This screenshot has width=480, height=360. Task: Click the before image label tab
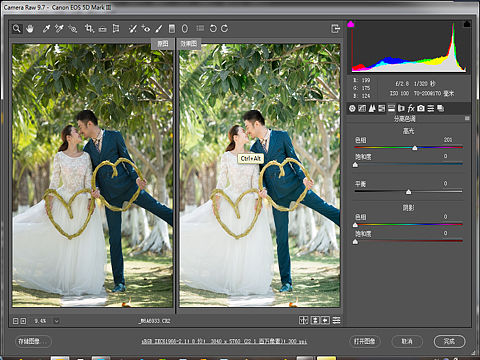[x=163, y=43]
